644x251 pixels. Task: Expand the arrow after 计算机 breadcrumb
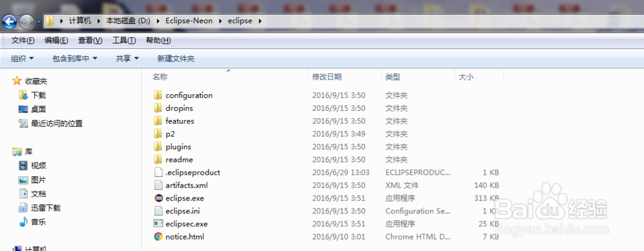[x=99, y=21]
